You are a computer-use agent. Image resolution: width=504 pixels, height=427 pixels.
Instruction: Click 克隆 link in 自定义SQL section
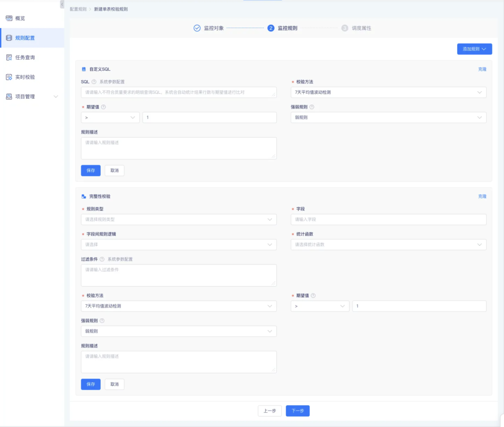pos(482,69)
